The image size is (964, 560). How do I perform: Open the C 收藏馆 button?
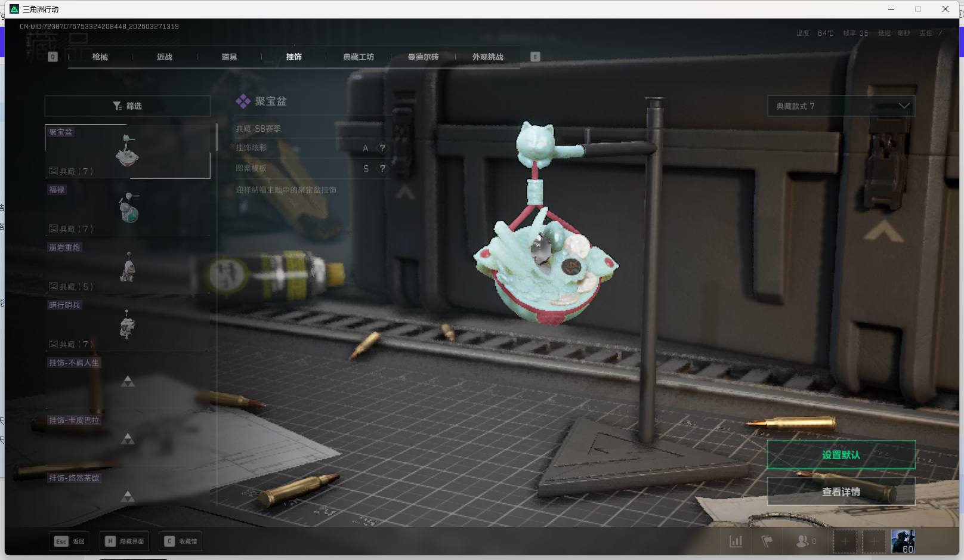tap(181, 542)
